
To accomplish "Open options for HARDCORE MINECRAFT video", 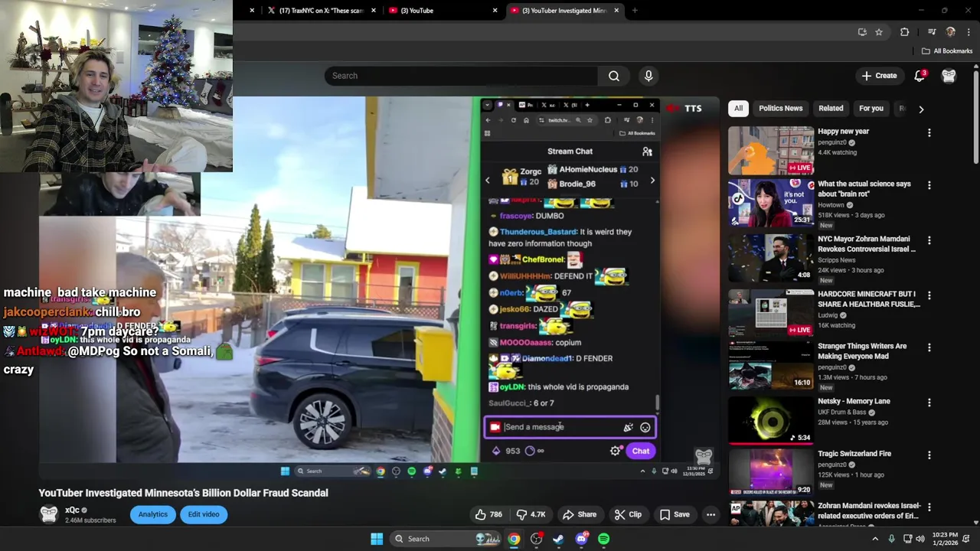I will (x=929, y=295).
